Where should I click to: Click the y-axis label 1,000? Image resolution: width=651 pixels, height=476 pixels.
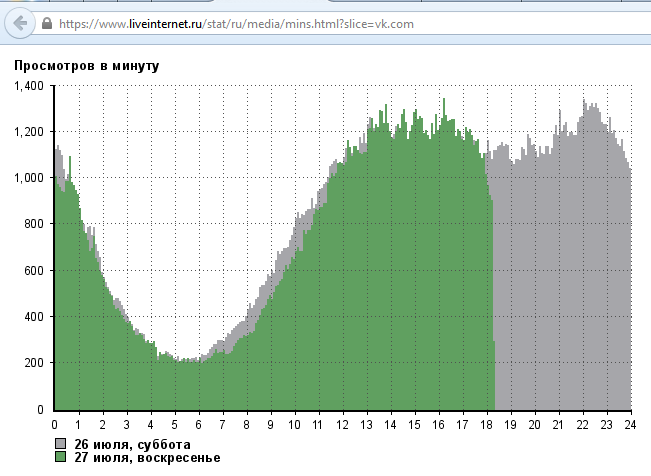coord(29,178)
